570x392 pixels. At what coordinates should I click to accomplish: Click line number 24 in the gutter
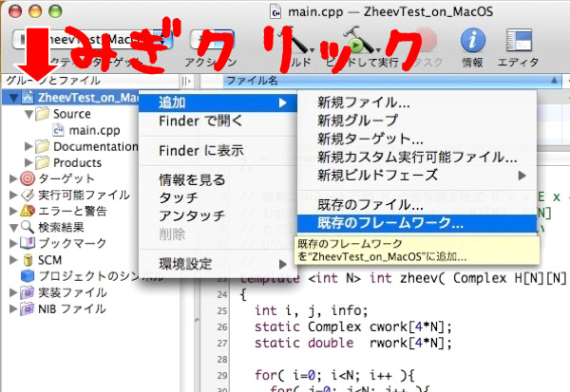tap(222, 294)
